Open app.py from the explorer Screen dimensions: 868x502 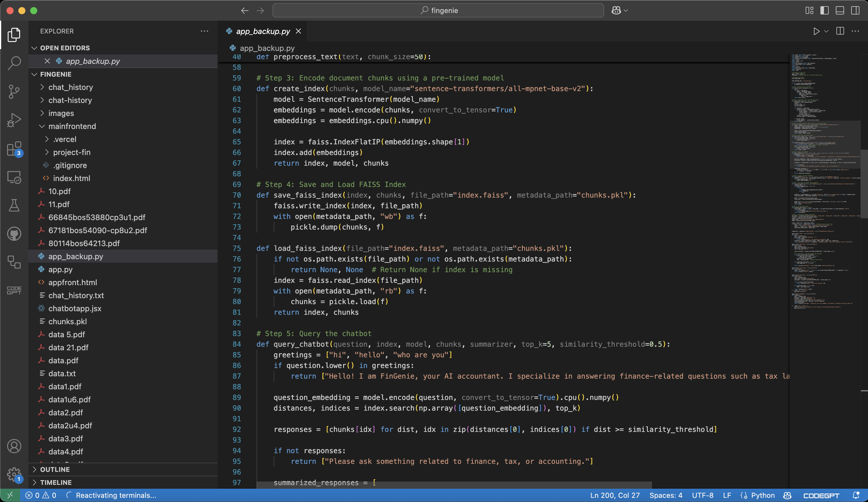[60, 269]
